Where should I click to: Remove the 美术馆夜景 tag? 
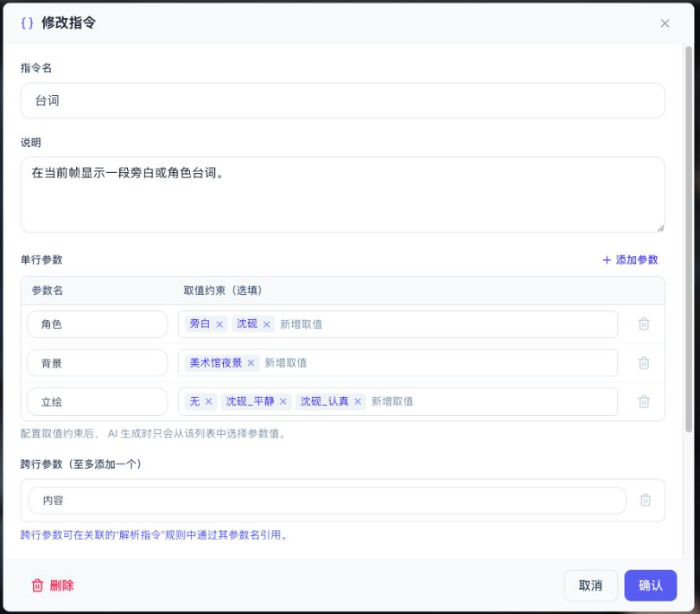coord(251,363)
